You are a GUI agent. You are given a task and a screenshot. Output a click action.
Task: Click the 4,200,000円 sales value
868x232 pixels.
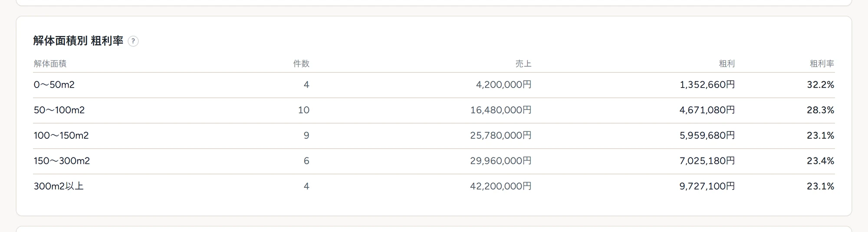tap(504, 85)
